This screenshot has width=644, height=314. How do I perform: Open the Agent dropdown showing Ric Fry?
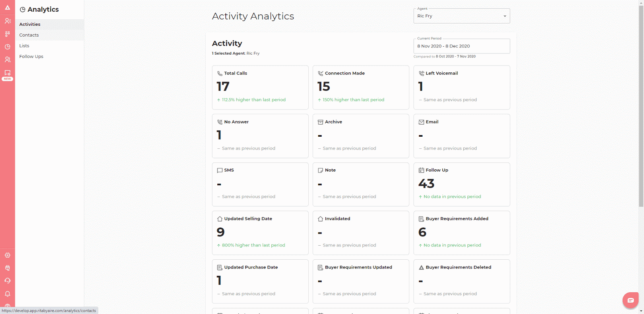[x=462, y=16]
